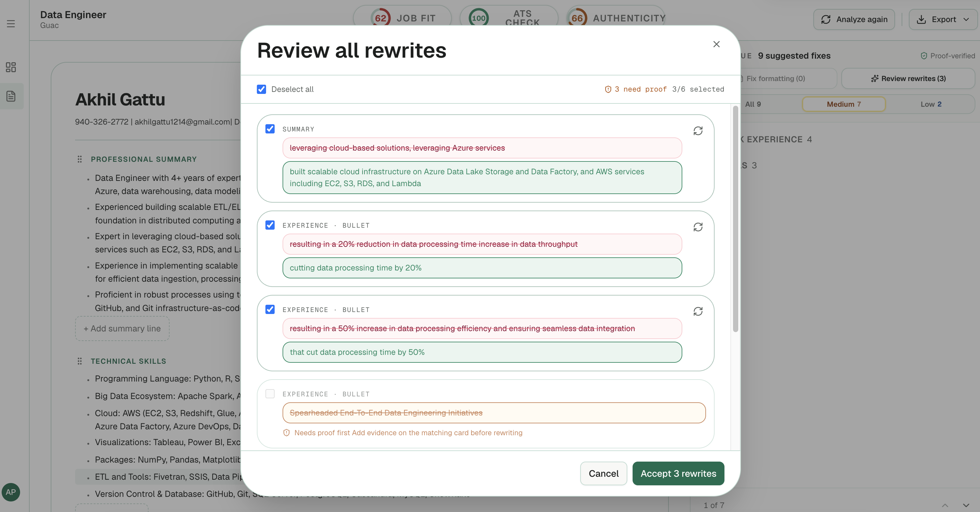This screenshot has height=512, width=980.
Task: Click Cancel in the rewrites dialog
Action: (603, 473)
